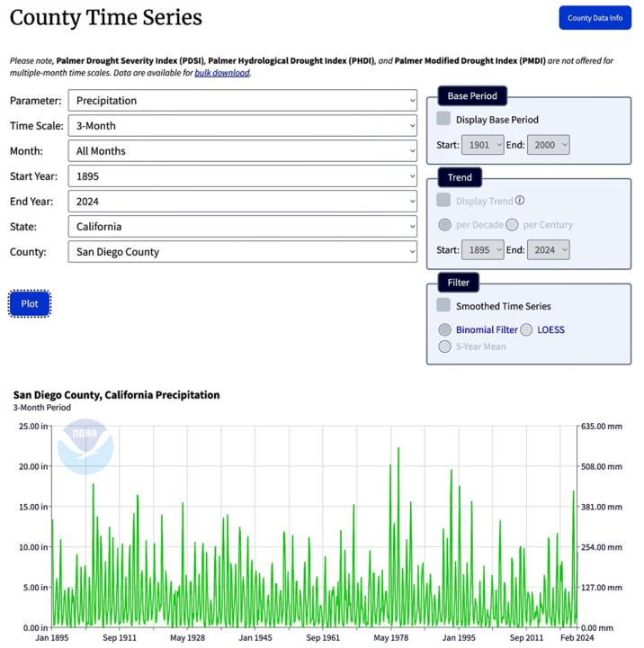Open the State dropdown set to California
644x648 pixels.
tap(242, 227)
